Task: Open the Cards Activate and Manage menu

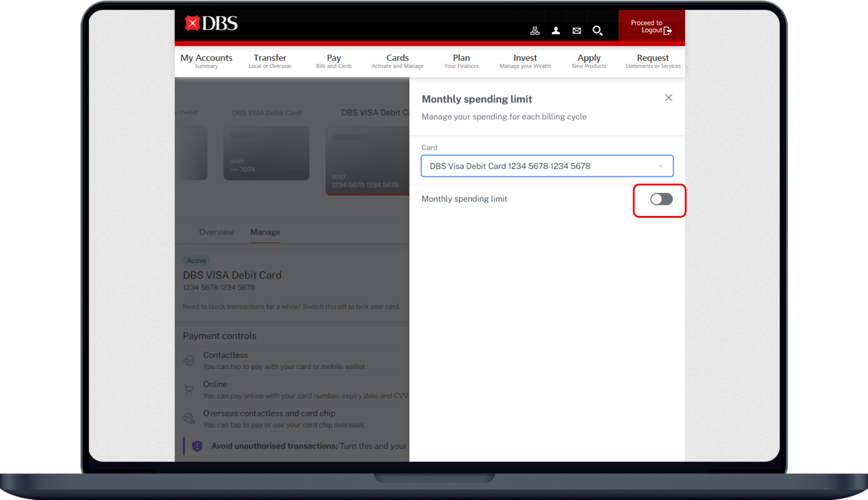Action: (x=397, y=61)
